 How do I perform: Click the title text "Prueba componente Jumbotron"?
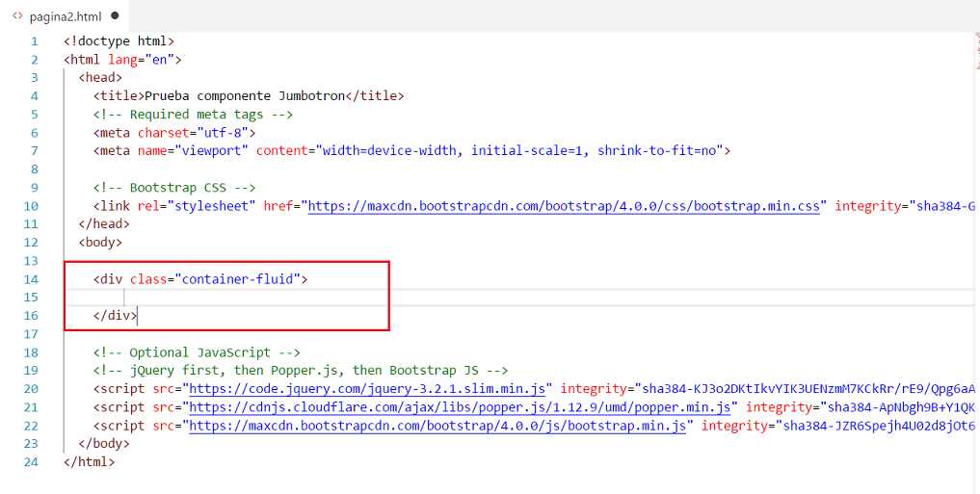click(245, 96)
